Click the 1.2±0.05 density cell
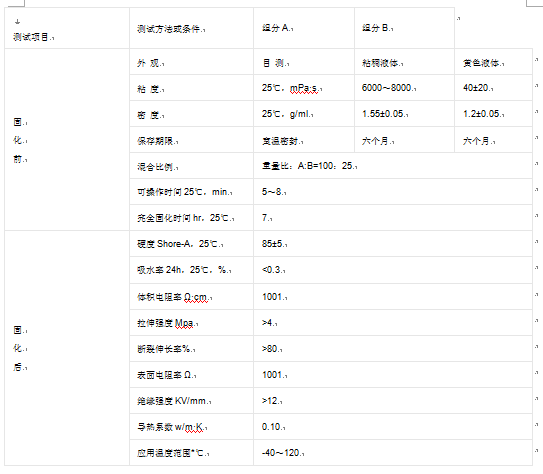The width and height of the screenshot is (543, 474). pyautogui.click(x=493, y=114)
